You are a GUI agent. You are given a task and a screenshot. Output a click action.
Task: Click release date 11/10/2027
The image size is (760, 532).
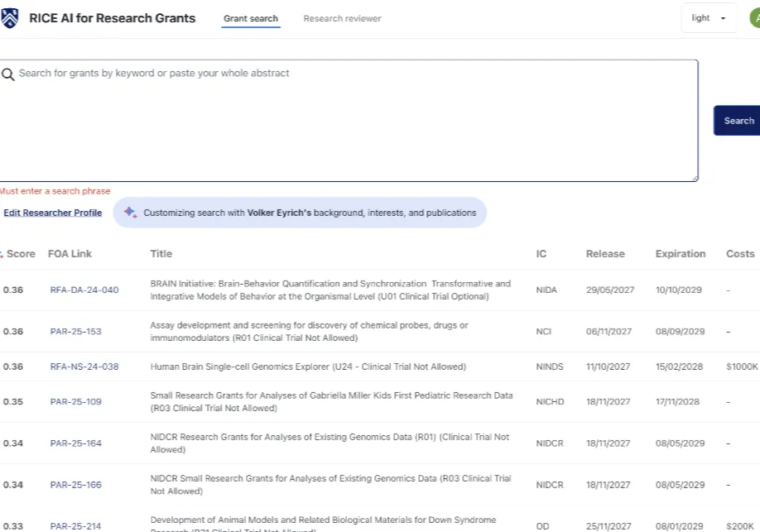click(x=608, y=367)
